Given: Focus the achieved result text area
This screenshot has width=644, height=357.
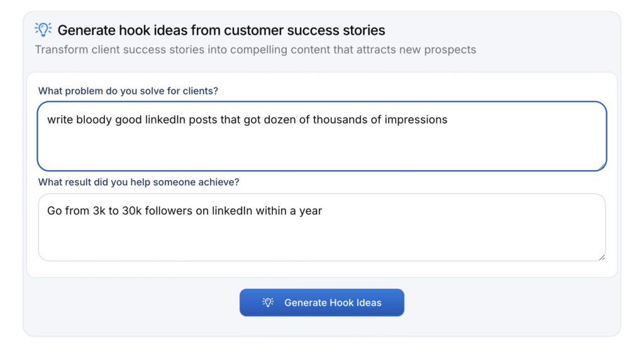Looking at the screenshot, I should [321, 236].
